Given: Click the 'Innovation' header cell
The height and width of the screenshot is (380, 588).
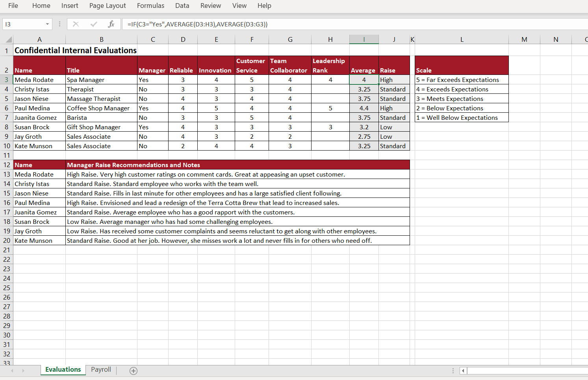Looking at the screenshot, I should point(216,65).
